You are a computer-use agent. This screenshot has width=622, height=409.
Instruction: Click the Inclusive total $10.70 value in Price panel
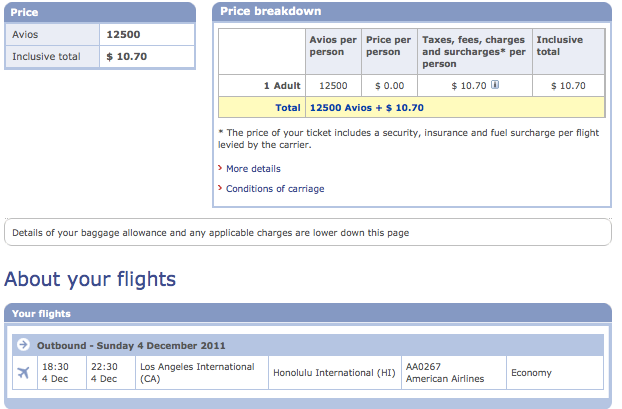pyautogui.click(x=127, y=57)
